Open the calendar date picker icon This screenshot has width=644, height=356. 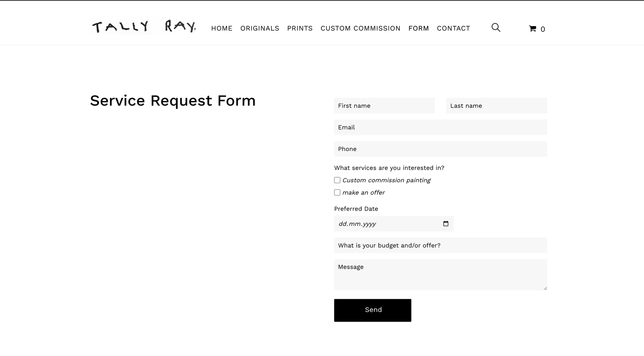click(x=446, y=224)
